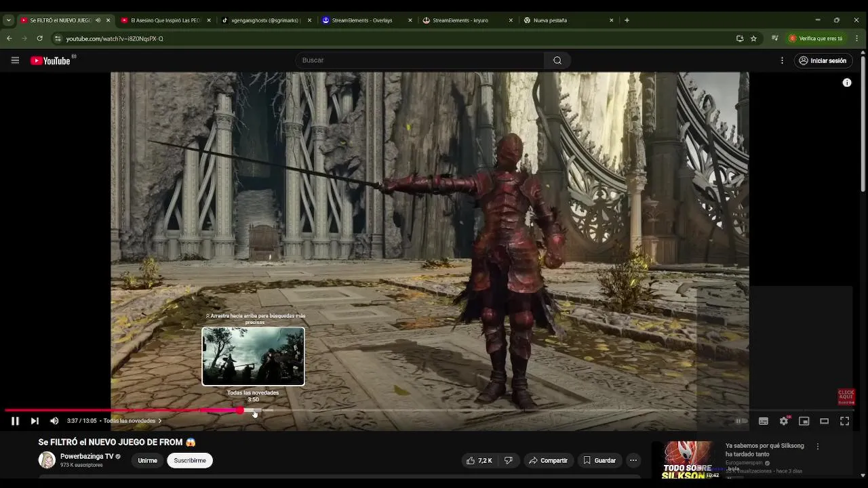Viewport: 868px width, 488px height.
Task: Enable miniplayer mode
Action: 804,421
